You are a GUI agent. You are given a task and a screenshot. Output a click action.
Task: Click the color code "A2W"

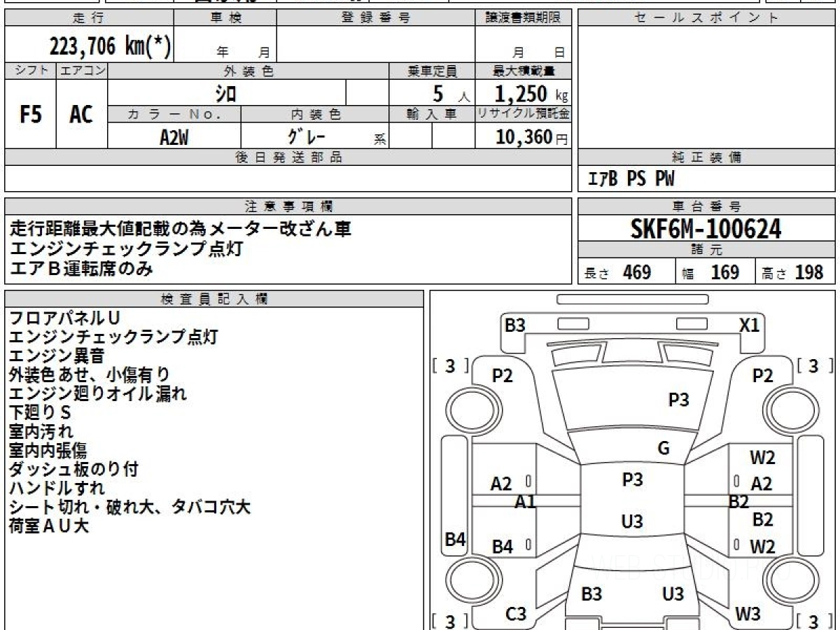click(x=174, y=137)
